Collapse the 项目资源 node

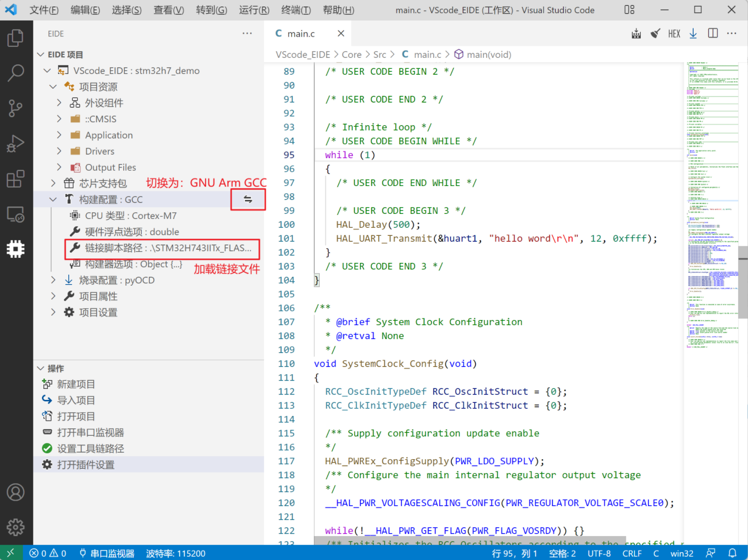(53, 87)
